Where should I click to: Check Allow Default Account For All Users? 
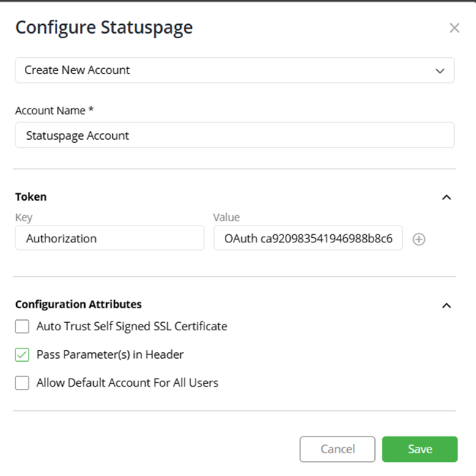pos(22,383)
